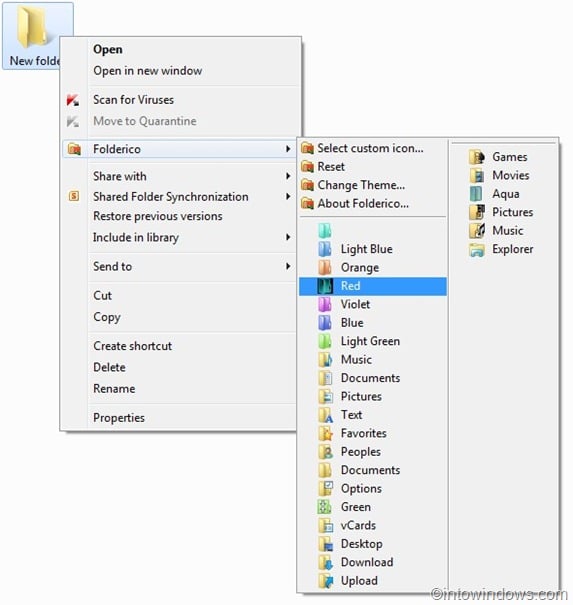Choose the Text folder icon
The image size is (573, 605).
pos(326,415)
